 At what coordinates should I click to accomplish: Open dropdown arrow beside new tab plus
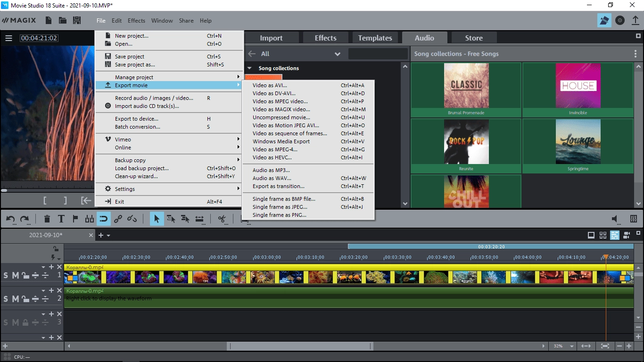108,235
